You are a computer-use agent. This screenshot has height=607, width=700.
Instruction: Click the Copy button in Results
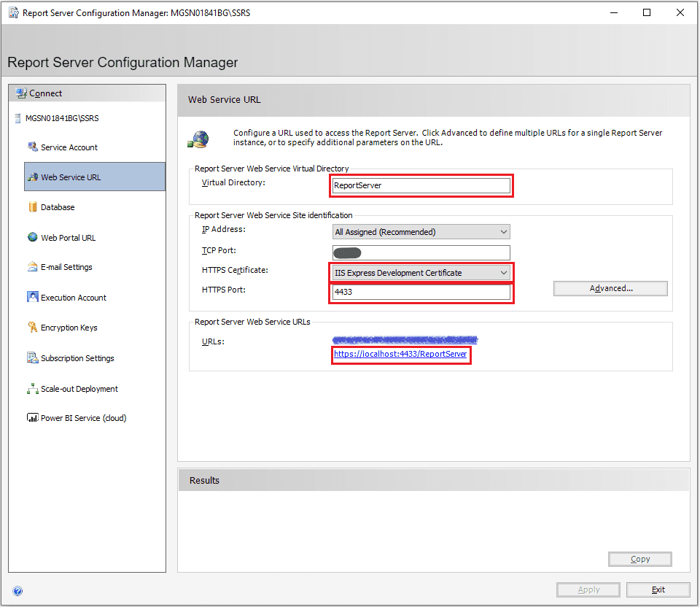[x=639, y=559]
